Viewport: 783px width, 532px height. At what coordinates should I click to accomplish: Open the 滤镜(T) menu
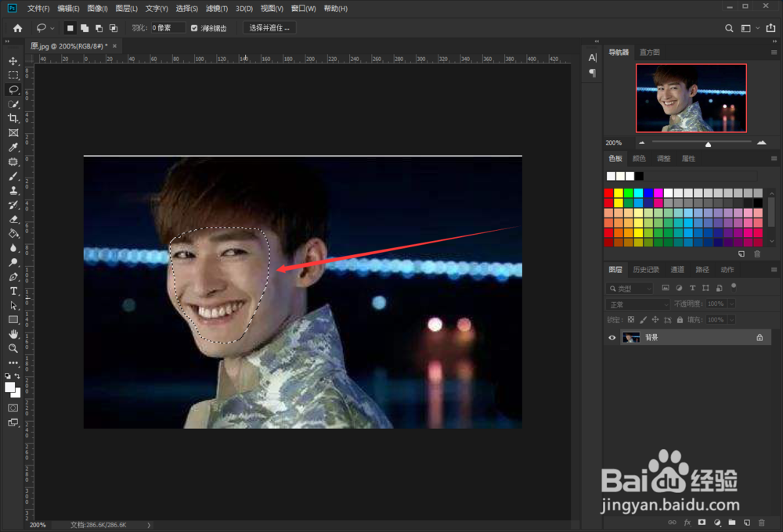pyautogui.click(x=217, y=9)
